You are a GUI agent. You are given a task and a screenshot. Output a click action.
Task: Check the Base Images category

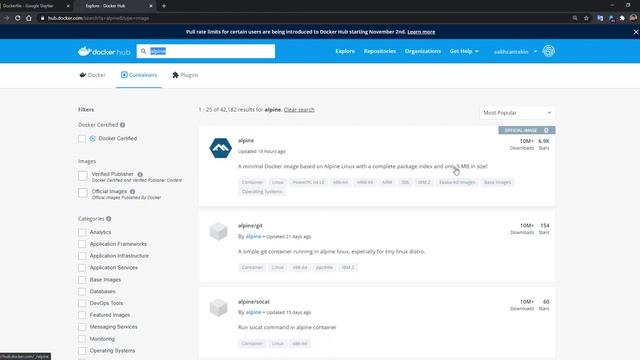click(x=82, y=280)
